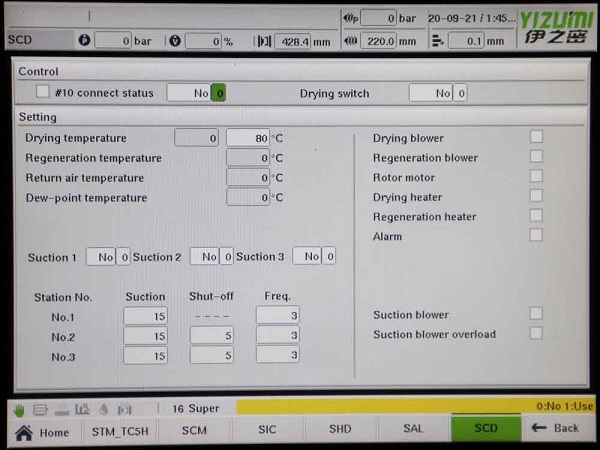The height and width of the screenshot is (450, 600).
Task: Click the screw position icon beside 220.0 mm
Action: (x=349, y=41)
